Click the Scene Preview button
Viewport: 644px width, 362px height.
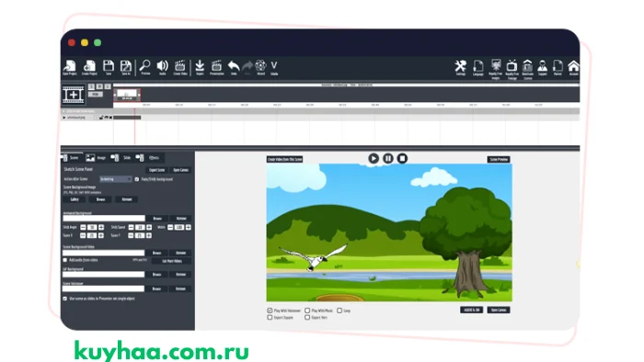click(x=499, y=160)
